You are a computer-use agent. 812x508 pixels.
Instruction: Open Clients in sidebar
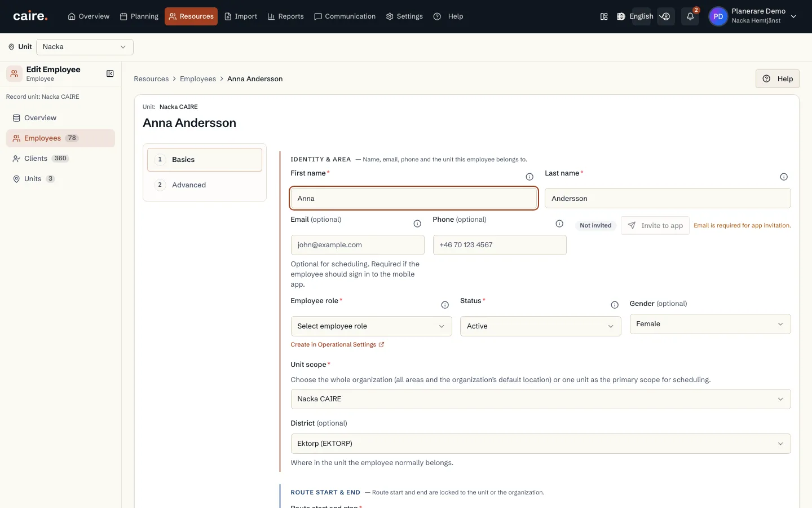(60, 159)
